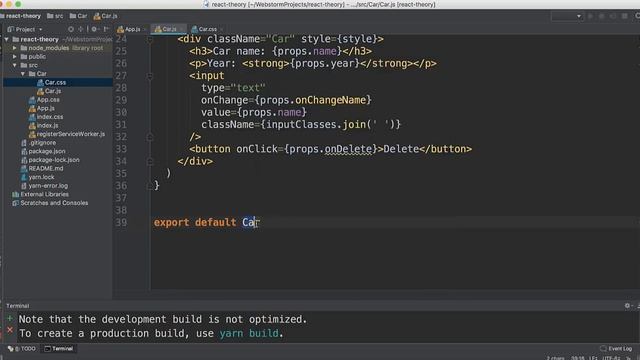Collapse the Car folder
The height and width of the screenshot is (360, 640).
tap(23, 73)
